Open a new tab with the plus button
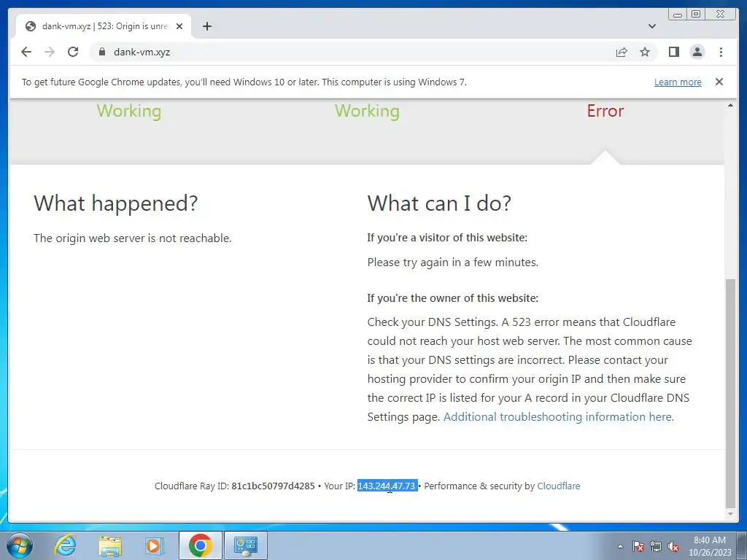Image resolution: width=747 pixels, height=560 pixels. click(206, 26)
